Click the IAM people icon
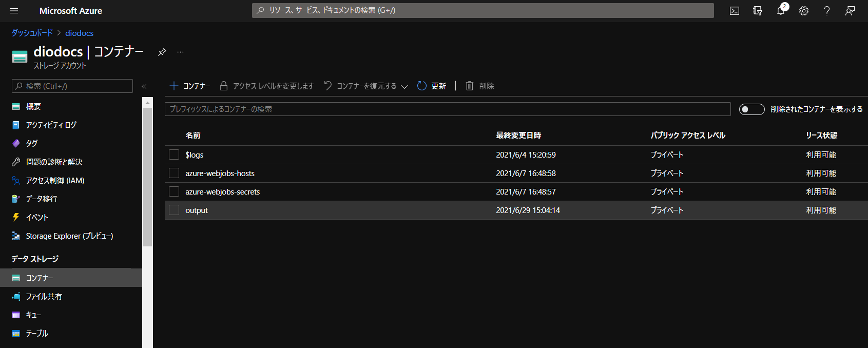 (x=16, y=181)
